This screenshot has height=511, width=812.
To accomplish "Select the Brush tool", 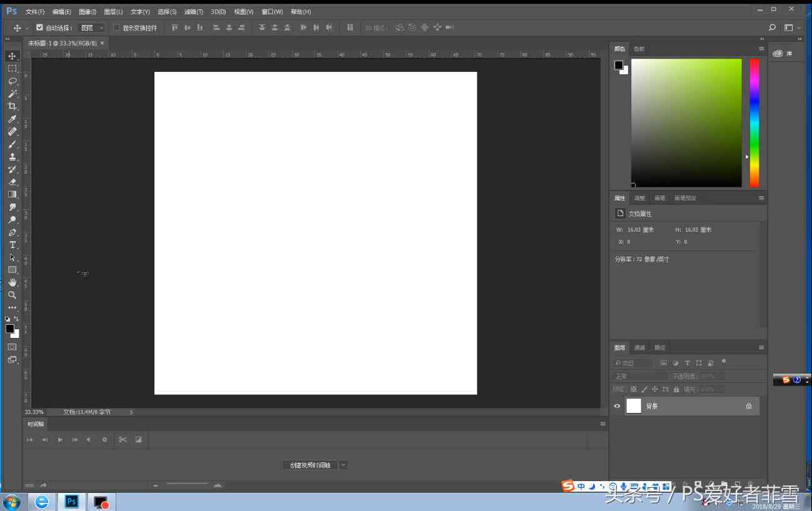I will point(12,144).
